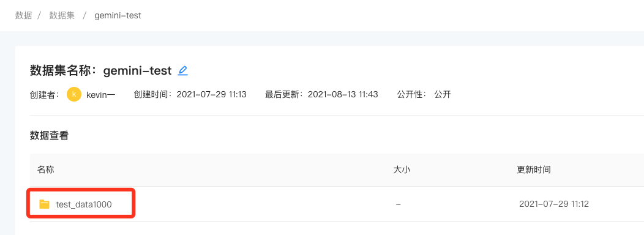The image size is (644, 235).
Task: Click the 创建者 label
Action: point(44,94)
